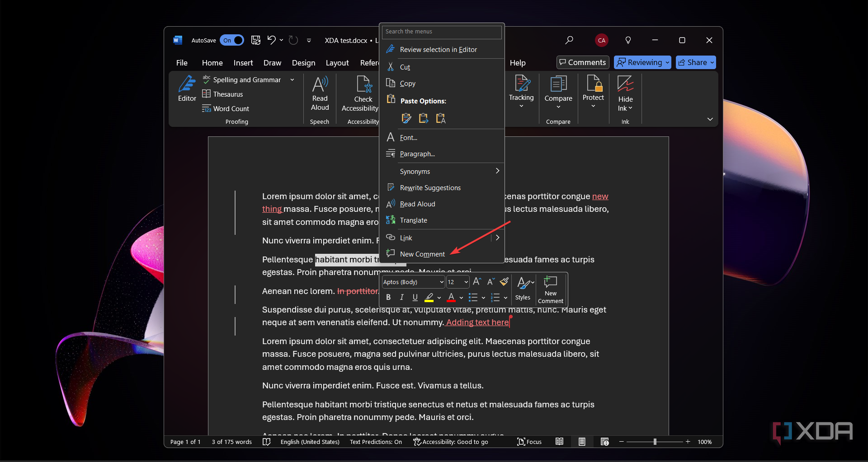Viewport: 868px width, 462px height.
Task: Increase font size in mini toolbar
Action: [x=477, y=282]
